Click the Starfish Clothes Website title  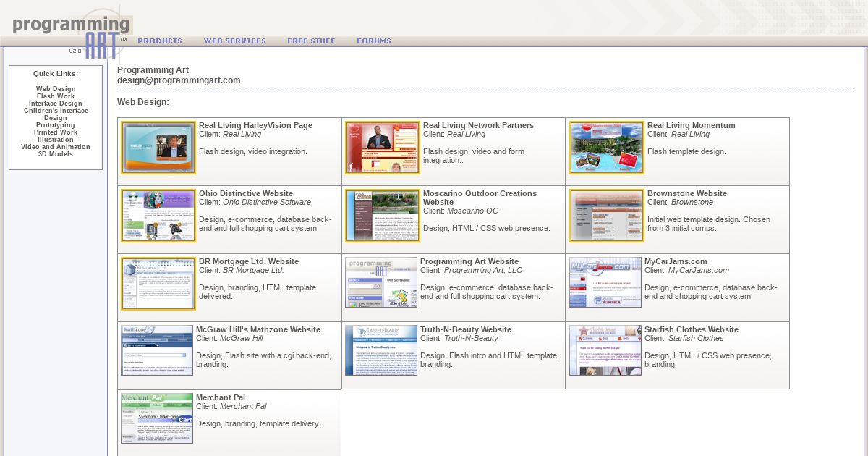(x=692, y=329)
